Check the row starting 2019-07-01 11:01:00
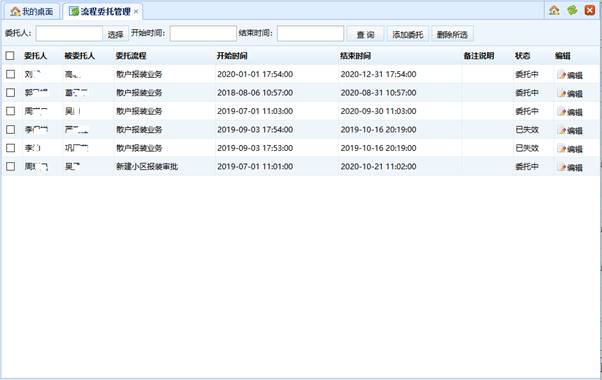Screen dimensions: 602x380 [10, 166]
